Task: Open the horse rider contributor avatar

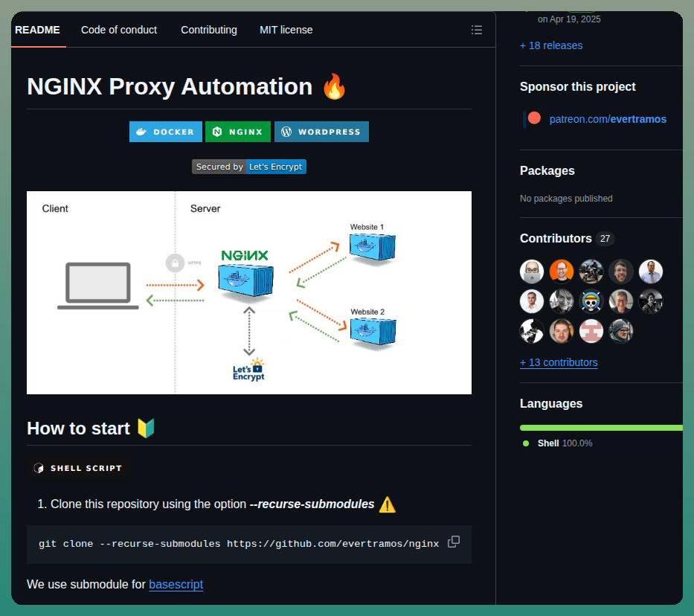Action: (591, 272)
